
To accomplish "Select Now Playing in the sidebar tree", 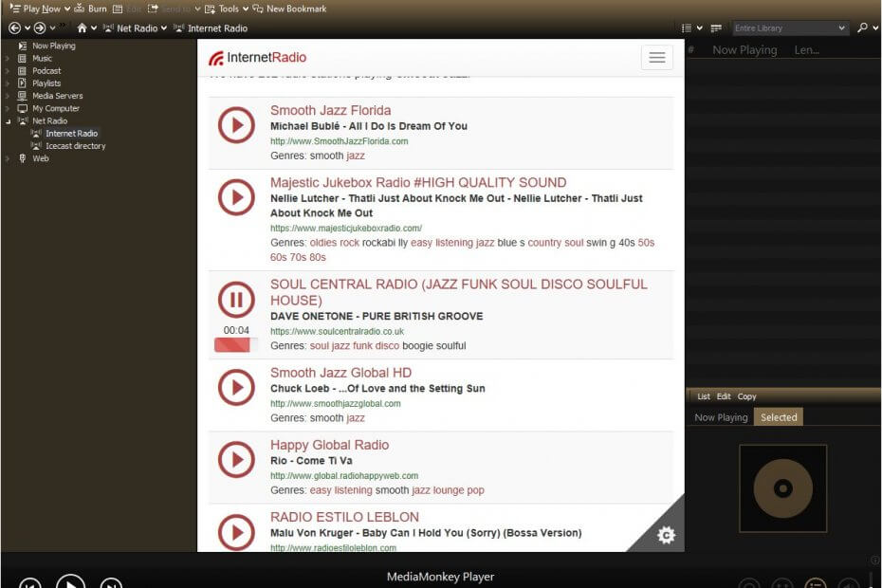I will (x=53, y=46).
